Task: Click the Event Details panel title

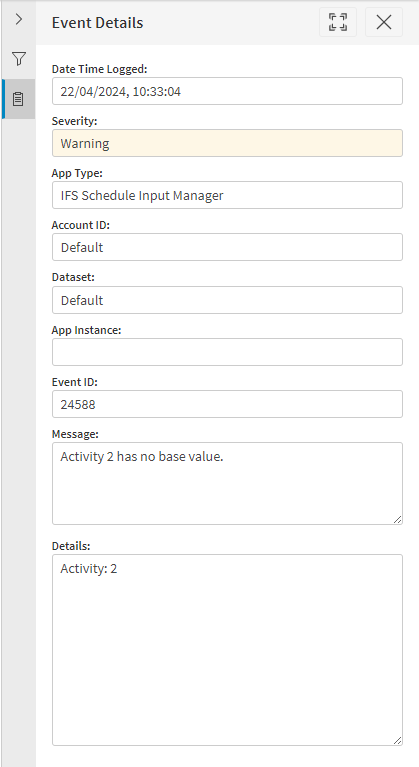Action: 97,23
